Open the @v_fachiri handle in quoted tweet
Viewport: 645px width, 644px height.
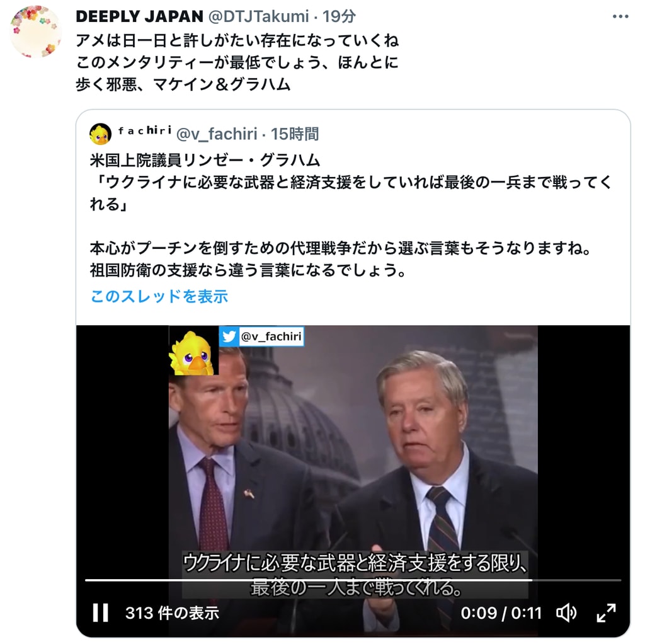pos(217,134)
